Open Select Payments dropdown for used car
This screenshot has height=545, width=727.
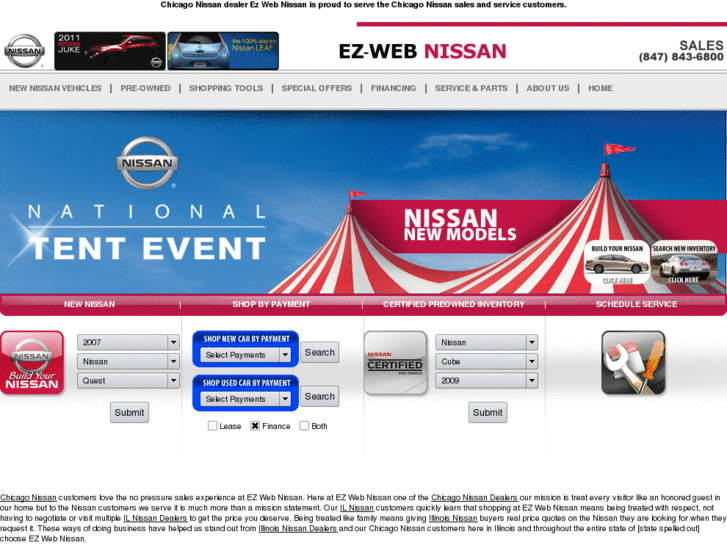[245, 399]
